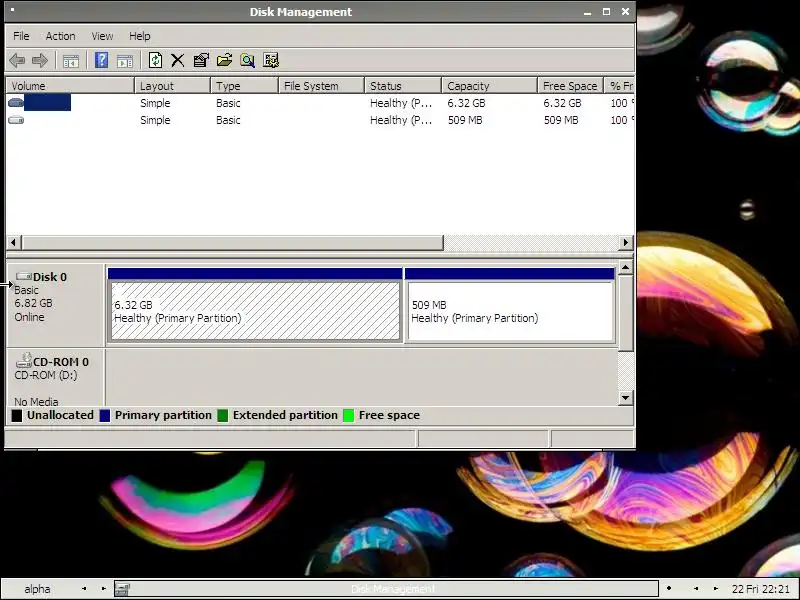Select the 509 MB volume drive icon
Viewport: 800px width, 600px height.
coord(16,120)
